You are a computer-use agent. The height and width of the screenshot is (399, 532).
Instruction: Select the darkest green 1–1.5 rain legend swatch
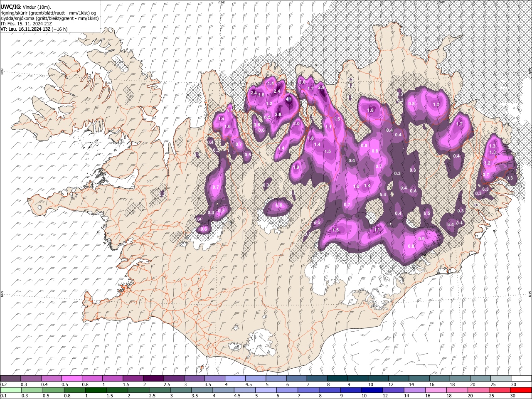click(x=96, y=390)
